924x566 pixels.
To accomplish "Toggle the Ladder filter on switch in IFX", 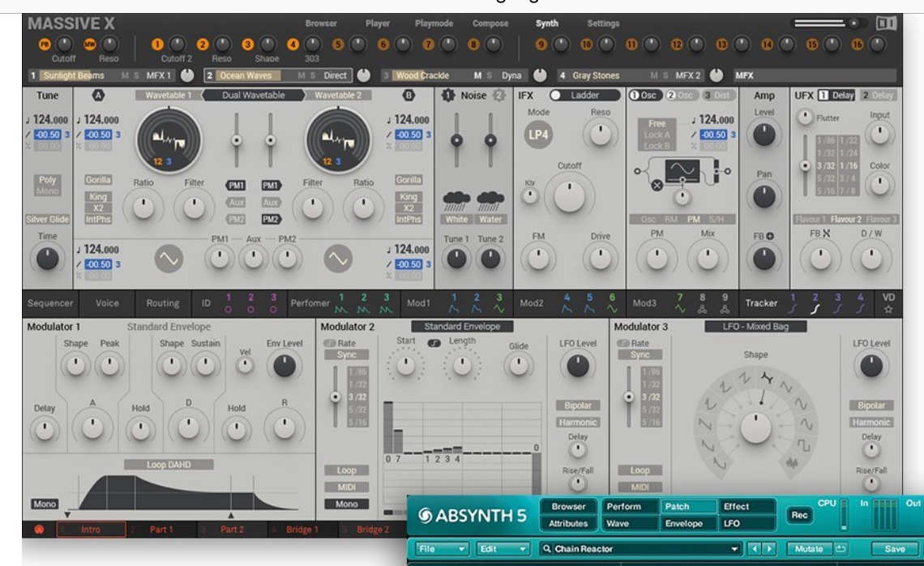I will pyautogui.click(x=554, y=95).
